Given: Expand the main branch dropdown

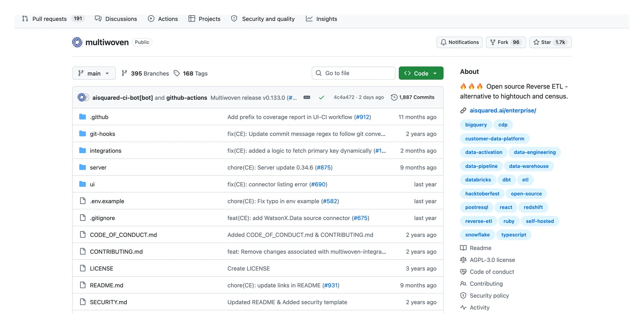Looking at the screenshot, I should tap(94, 73).
